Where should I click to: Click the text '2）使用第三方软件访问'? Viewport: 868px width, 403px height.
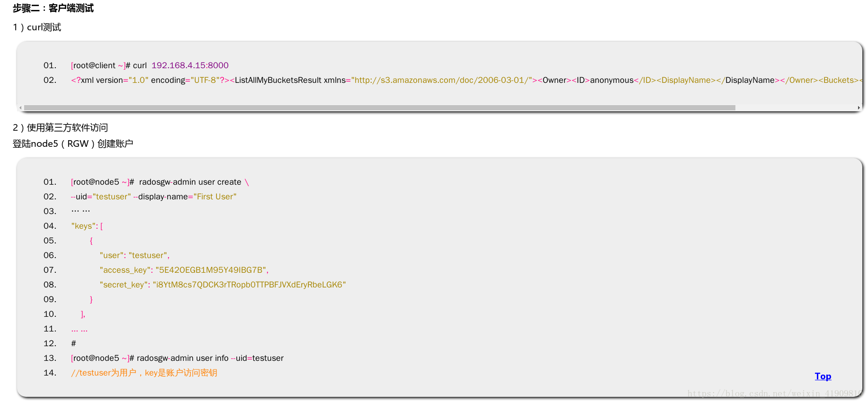tap(60, 127)
